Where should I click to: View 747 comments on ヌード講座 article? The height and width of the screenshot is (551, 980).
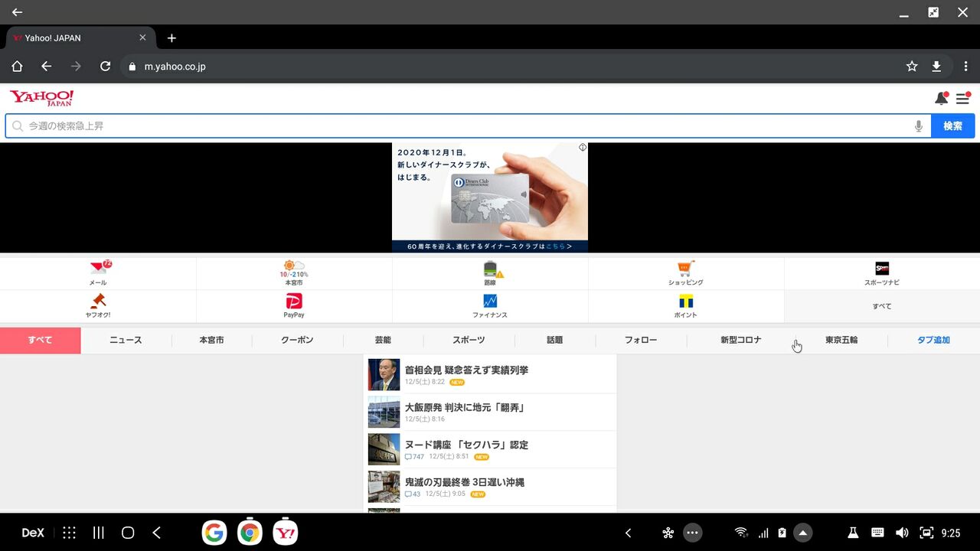pos(414,457)
